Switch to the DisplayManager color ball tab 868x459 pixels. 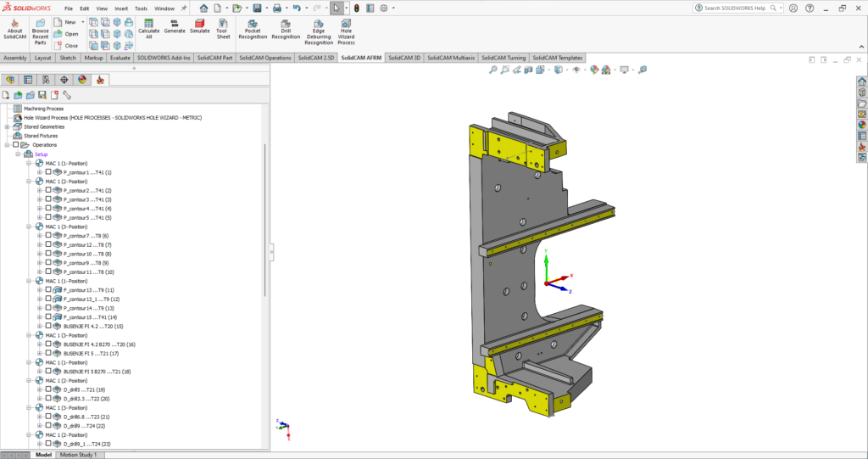point(82,80)
